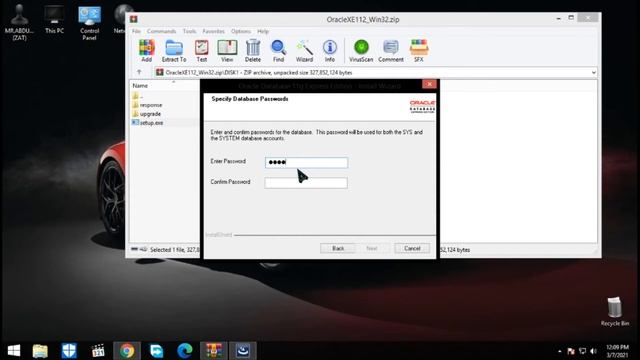Run the VirusScan toolbar icon
The image size is (640, 360).
tap(361, 51)
